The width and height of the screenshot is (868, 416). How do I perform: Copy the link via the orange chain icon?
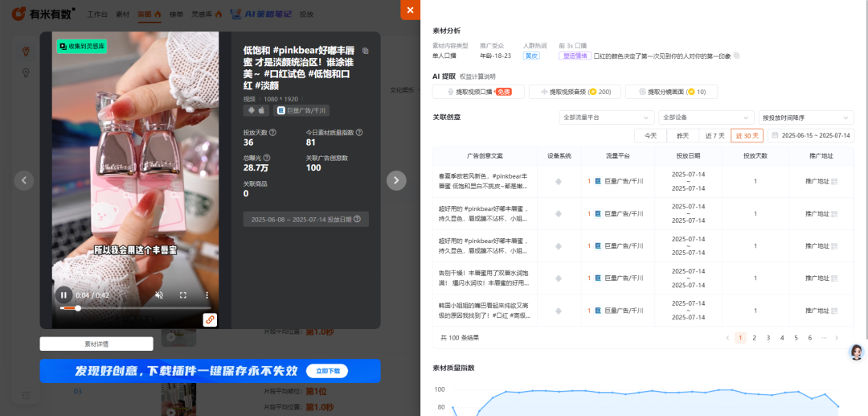(210, 319)
